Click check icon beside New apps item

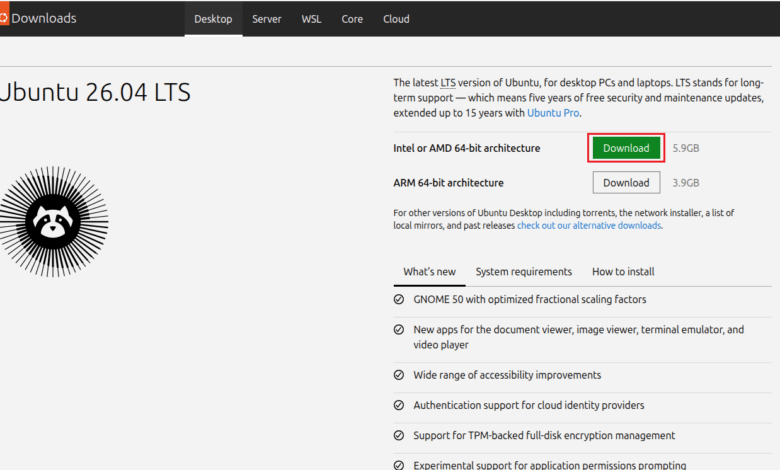399,330
